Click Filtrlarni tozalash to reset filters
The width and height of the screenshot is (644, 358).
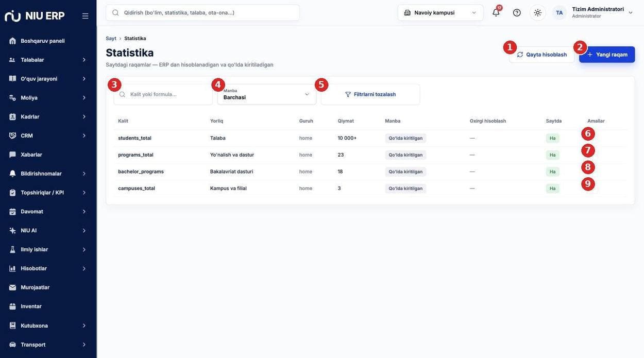point(370,94)
